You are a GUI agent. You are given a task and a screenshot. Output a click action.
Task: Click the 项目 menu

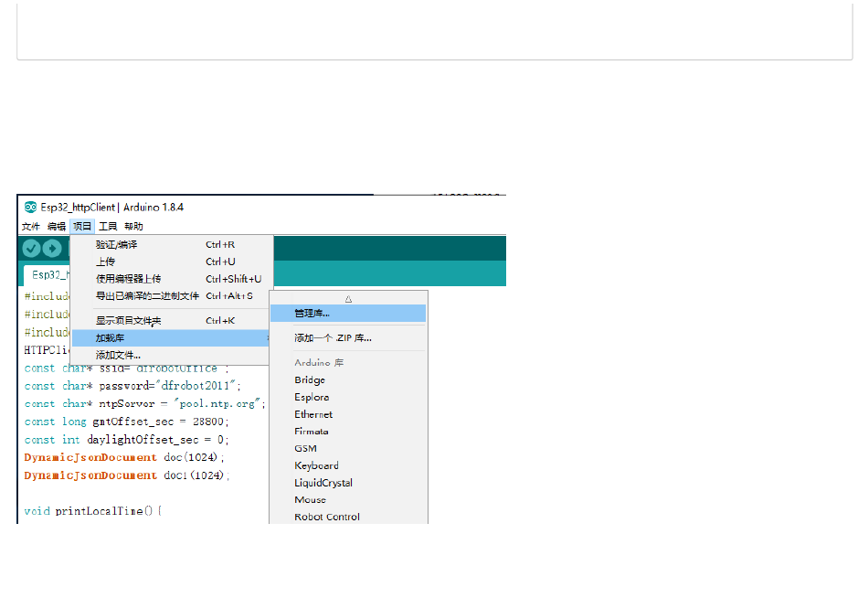[x=82, y=226]
